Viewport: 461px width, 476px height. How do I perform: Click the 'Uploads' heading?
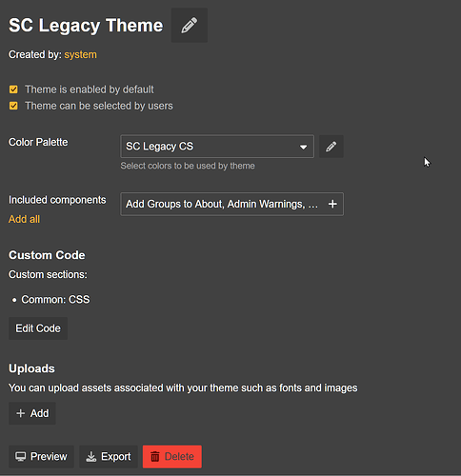click(x=31, y=368)
